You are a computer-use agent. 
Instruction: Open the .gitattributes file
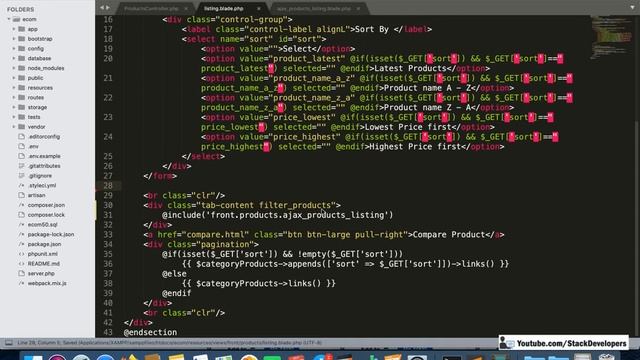44,166
